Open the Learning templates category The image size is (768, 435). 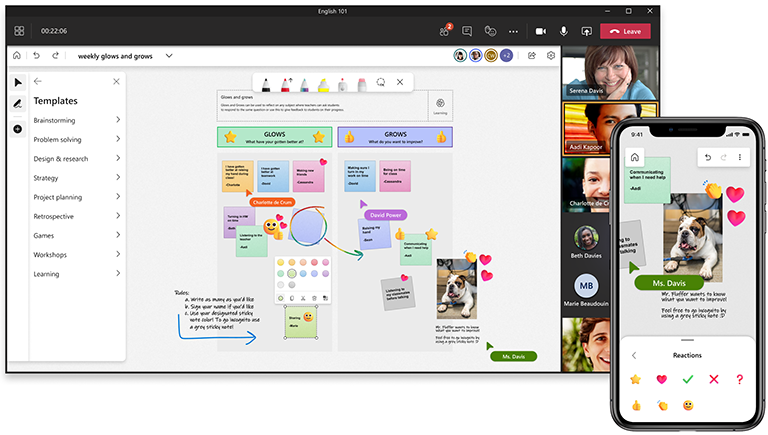pos(118,273)
